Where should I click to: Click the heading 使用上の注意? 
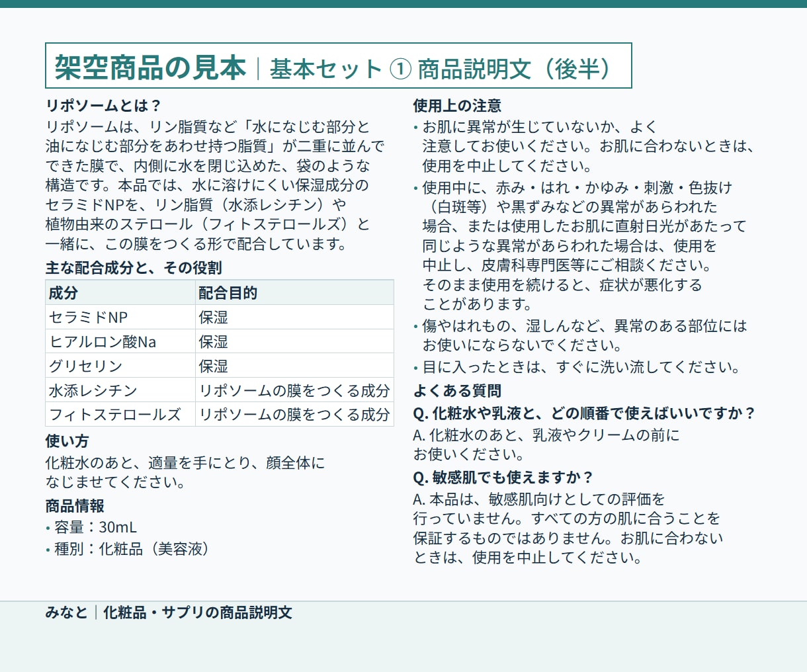click(457, 106)
